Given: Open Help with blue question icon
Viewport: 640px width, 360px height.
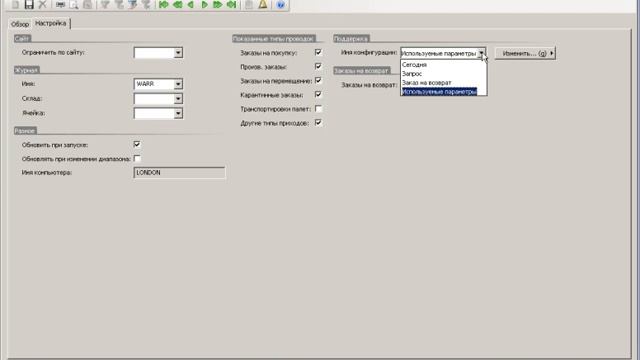Looking at the screenshot, I should click(x=280, y=4).
